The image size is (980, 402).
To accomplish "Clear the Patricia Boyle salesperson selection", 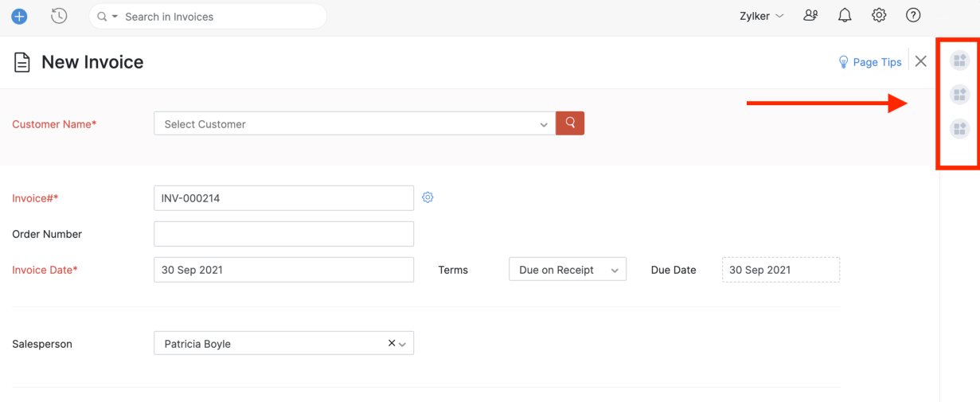I will coord(391,343).
